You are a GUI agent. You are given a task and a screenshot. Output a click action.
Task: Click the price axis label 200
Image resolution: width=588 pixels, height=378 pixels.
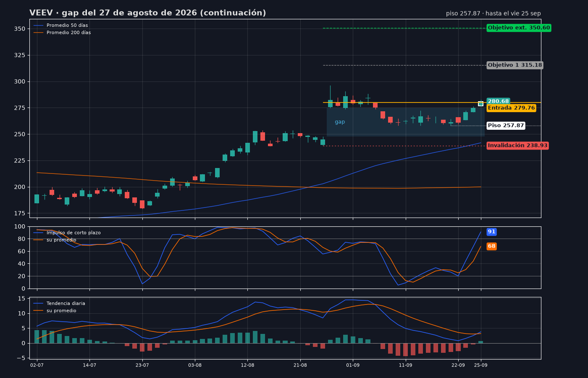pyautogui.click(x=20, y=187)
